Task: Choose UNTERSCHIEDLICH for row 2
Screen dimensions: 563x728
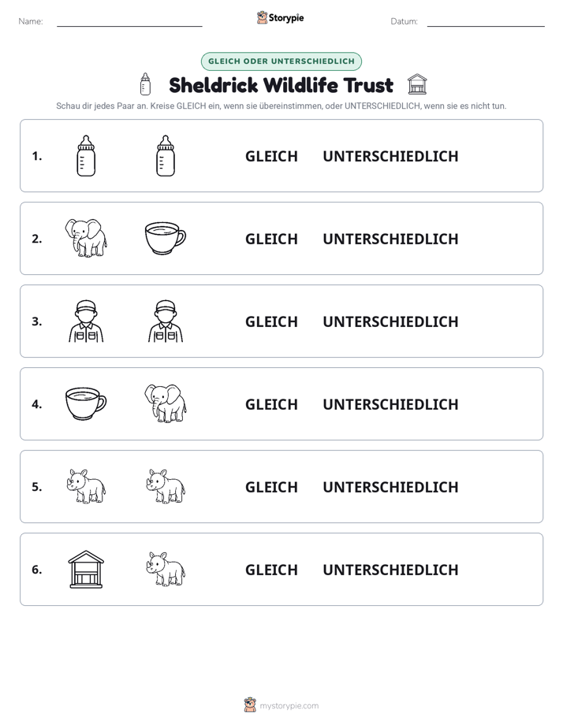Action: (x=390, y=239)
